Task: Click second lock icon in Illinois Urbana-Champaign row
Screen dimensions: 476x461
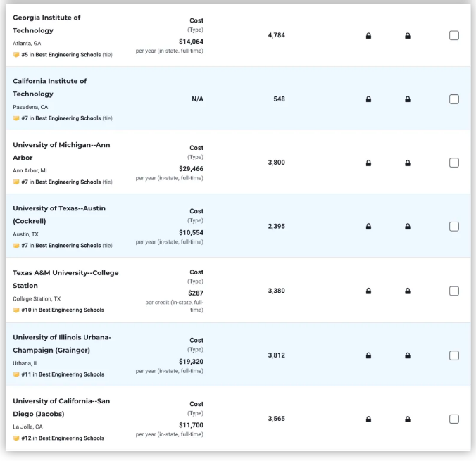Action: [408, 355]
